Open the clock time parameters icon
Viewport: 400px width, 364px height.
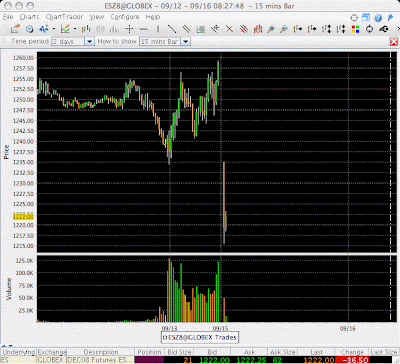pyautogui.click(x=29, y=29)
